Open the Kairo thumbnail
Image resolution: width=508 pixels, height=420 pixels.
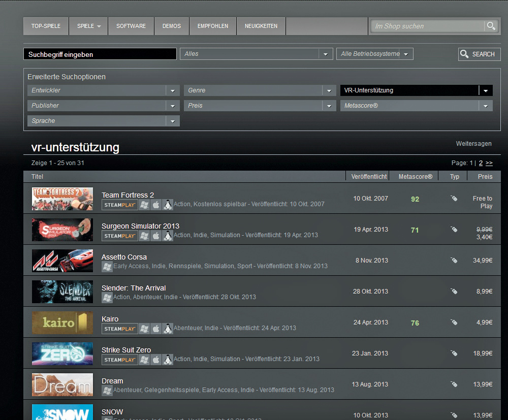[62, 323]
